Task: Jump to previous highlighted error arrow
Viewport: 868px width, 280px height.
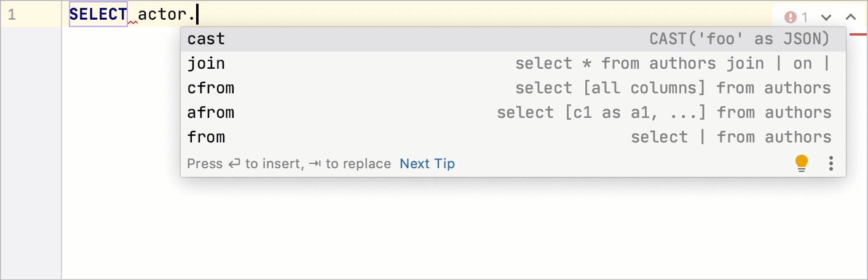Action: point(851,17)
